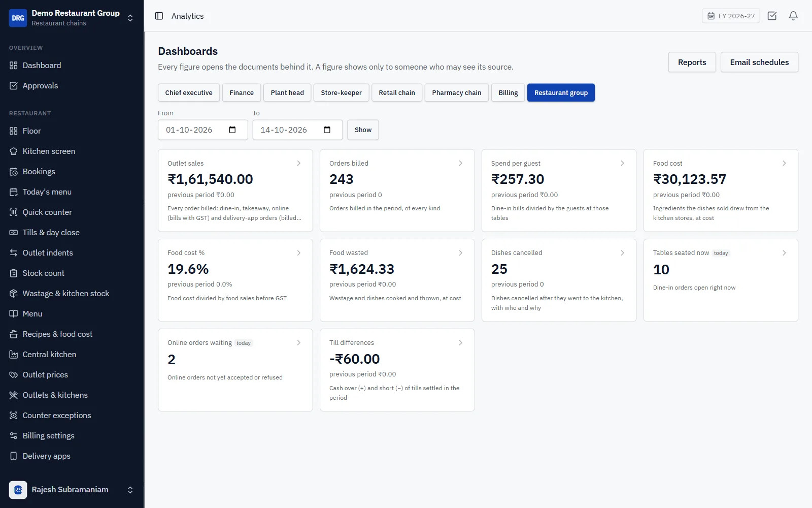
Task: Click the Show button
Action: [363, 130]
